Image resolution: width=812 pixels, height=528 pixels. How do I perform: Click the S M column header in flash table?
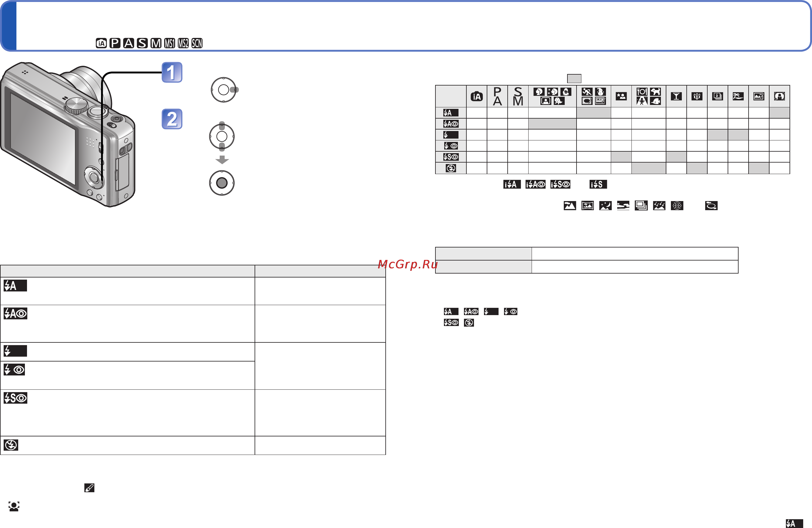518,96
